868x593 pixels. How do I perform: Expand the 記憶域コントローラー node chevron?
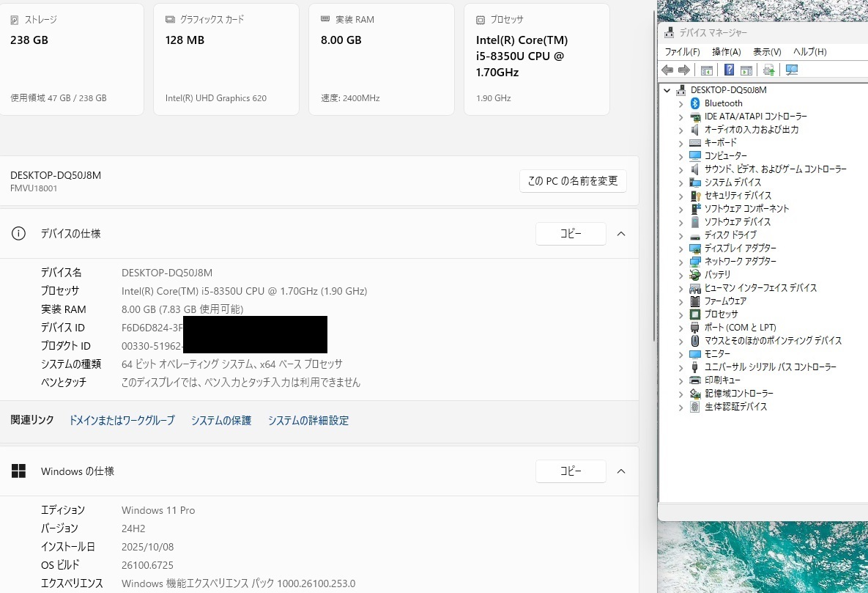(681, 394)
